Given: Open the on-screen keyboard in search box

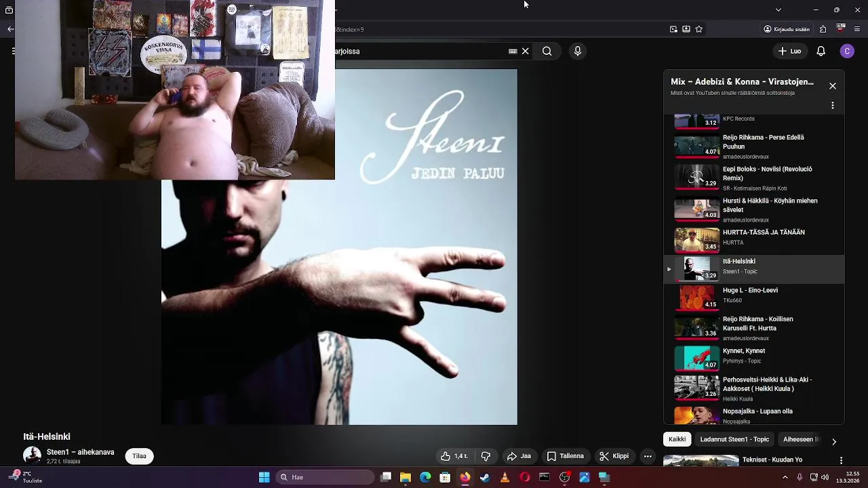Looking at the screenshot, I should click(x=513, y=51).
